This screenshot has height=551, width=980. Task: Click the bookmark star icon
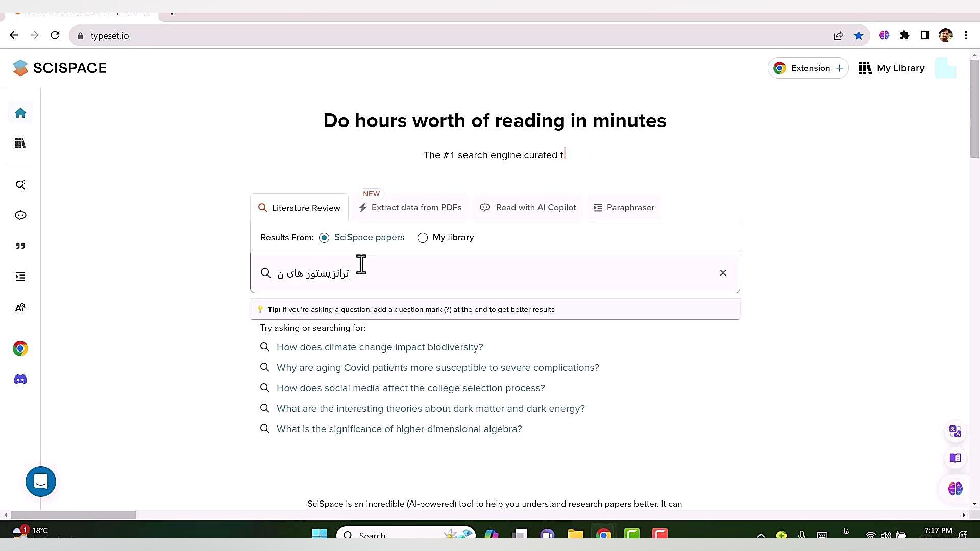point(859,36)
